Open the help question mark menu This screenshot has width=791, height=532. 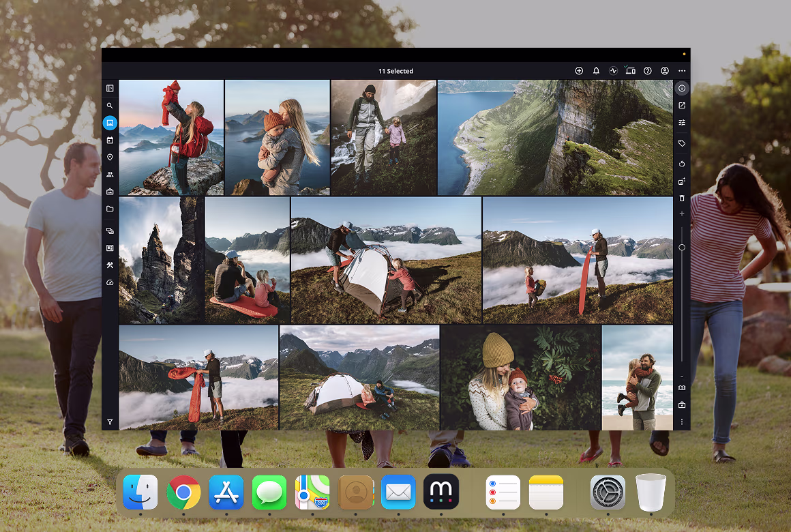pos(648,71)
